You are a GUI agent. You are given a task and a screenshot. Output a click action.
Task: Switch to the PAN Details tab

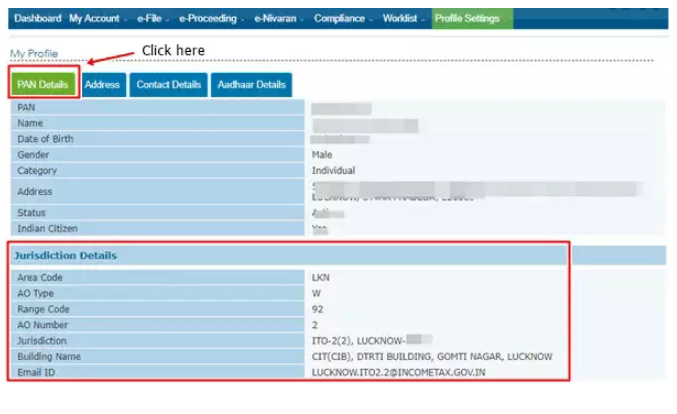point(43,85)
